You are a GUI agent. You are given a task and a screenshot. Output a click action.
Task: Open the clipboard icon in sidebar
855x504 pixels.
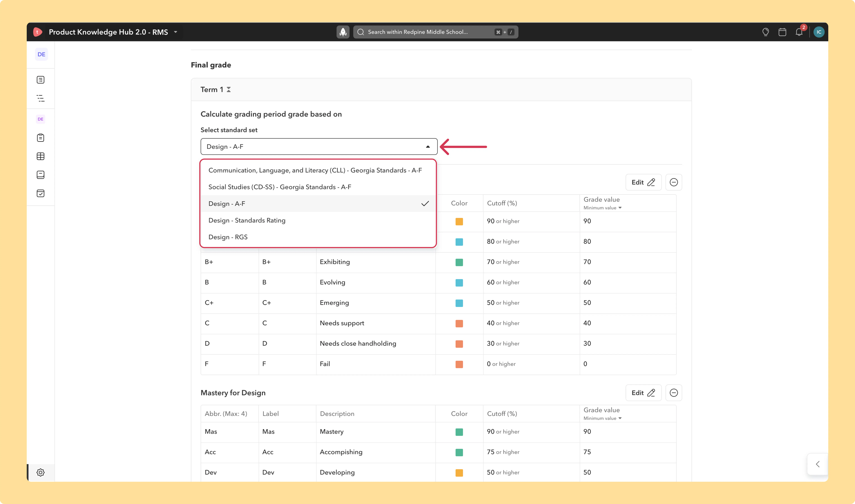(40, 138)
